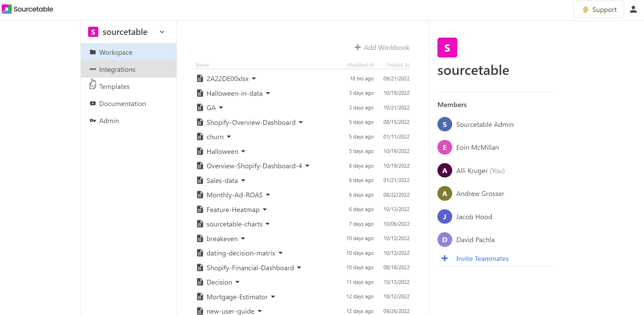This screenshot has width=644, height=315.
Task: Click Eoin McMillan member avatar
Action: coord(445,147)
